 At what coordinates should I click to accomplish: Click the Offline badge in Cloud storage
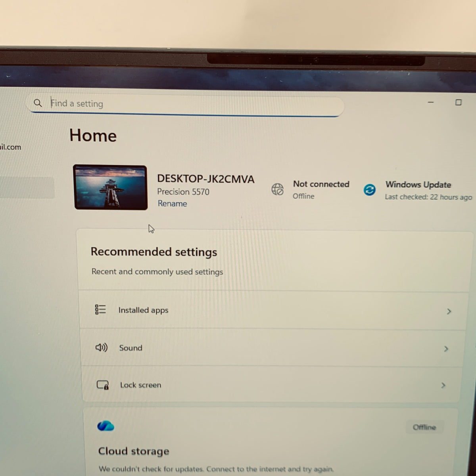(x=424, y=427)
